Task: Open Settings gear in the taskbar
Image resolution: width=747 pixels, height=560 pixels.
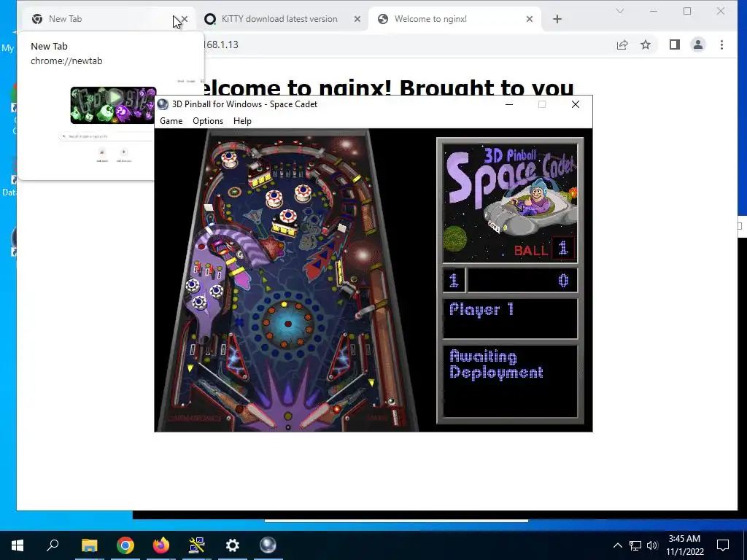Action: [233, 545]
